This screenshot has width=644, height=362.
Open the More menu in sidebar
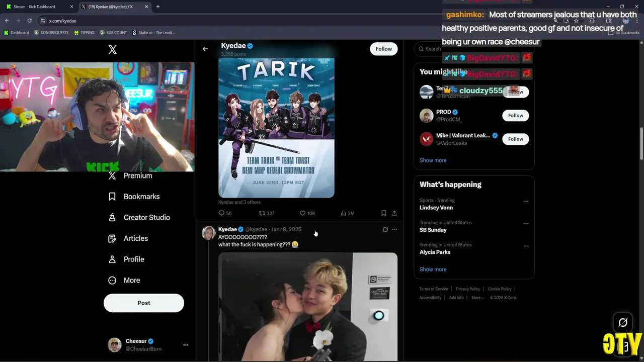tap(124, 280)
